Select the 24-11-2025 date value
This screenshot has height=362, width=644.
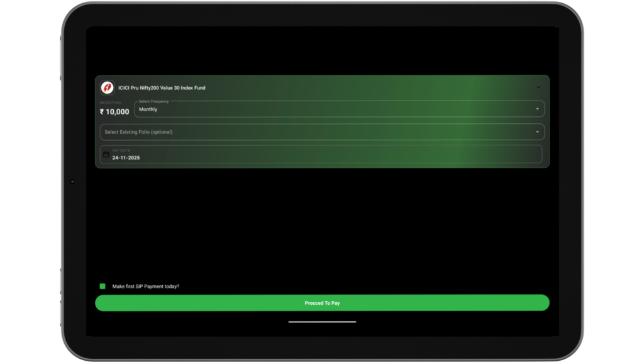[x=126, y=158]
